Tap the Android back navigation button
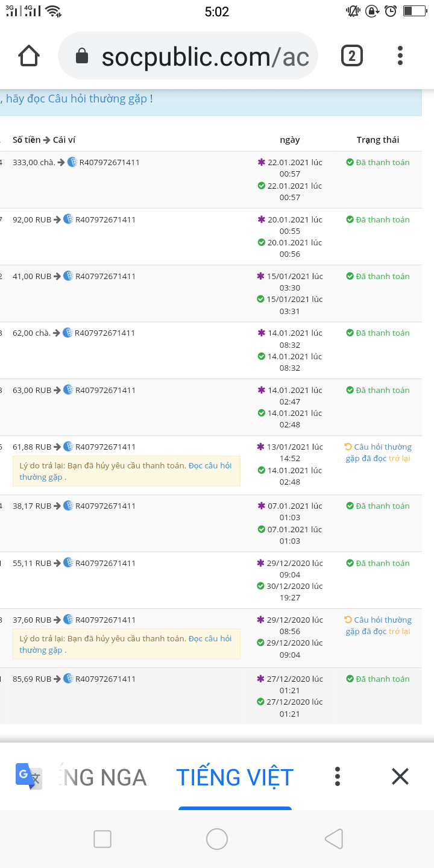 coord(333,838)
